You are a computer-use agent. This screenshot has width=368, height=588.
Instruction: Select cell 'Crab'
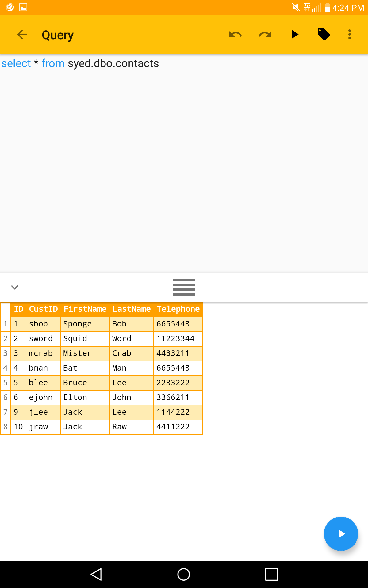[x=132, y=353]
